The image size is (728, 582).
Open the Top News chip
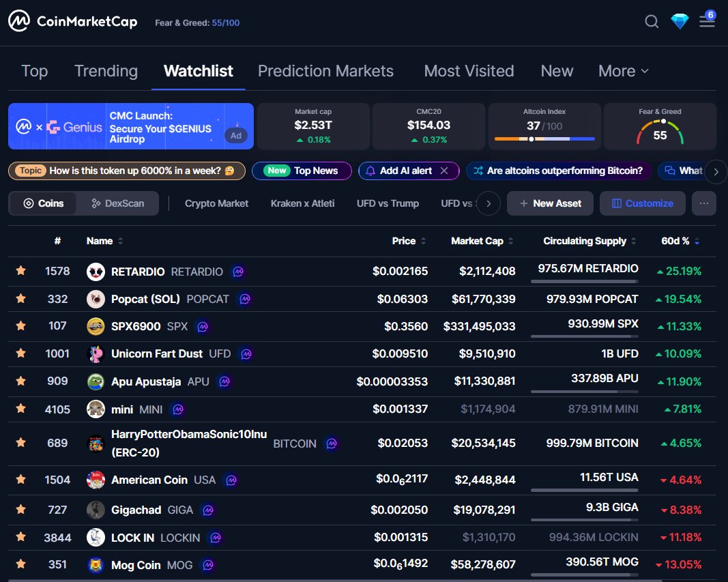(x=302, y=171)
